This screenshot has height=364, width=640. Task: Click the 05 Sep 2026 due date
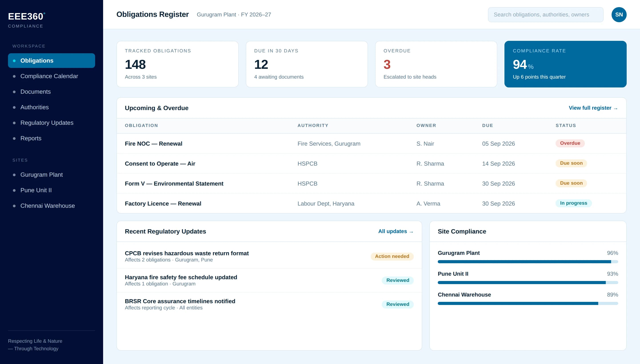coord(498,144)
